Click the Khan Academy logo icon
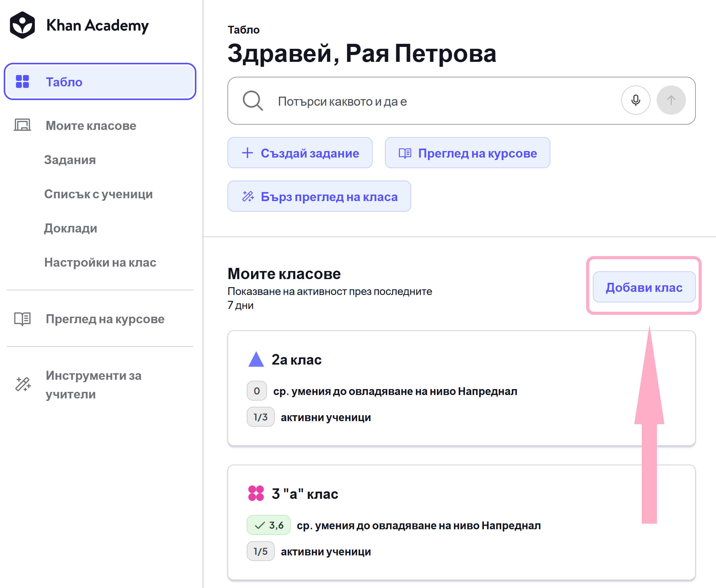This screenshot has width=716, height=588. pos(22,25)
